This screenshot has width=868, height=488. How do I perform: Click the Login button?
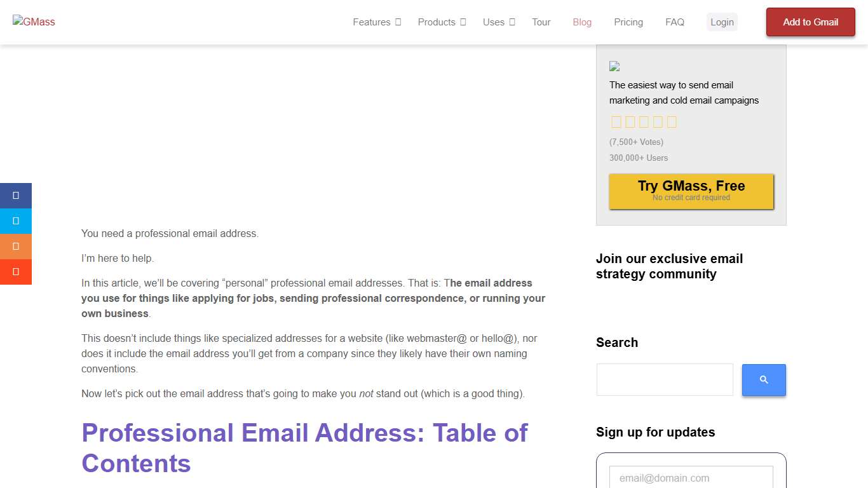[722, 22]
